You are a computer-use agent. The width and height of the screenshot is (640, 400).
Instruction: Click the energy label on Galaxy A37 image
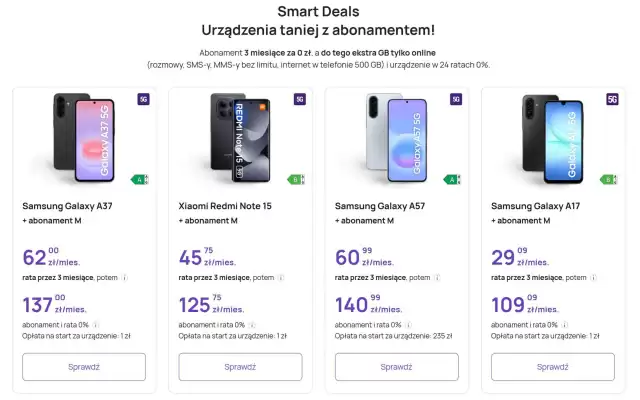[141, 180]
